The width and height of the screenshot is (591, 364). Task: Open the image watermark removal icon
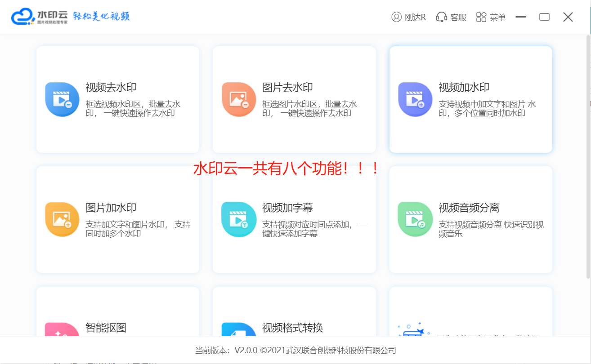[239, 99]
